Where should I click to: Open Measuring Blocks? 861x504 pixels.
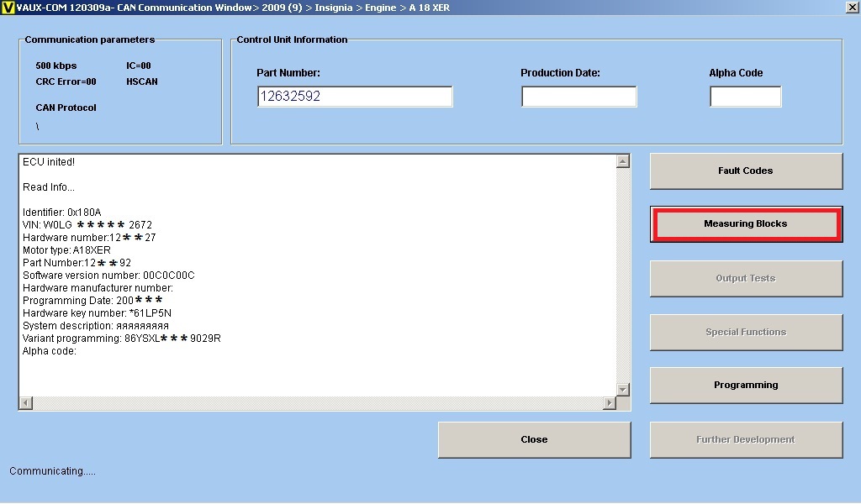click(746, 223)
